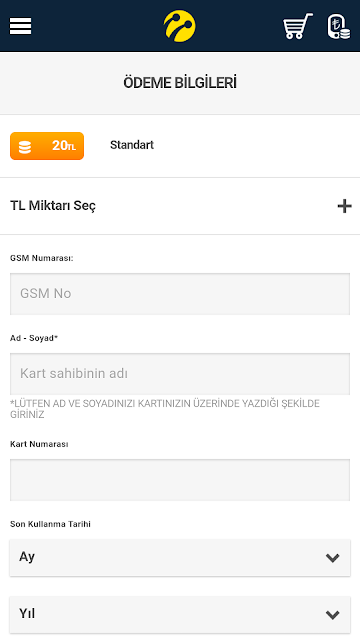Select the 20 TL package badge
This screenshot has height=640, width=360.
click(x=47, y=146)
